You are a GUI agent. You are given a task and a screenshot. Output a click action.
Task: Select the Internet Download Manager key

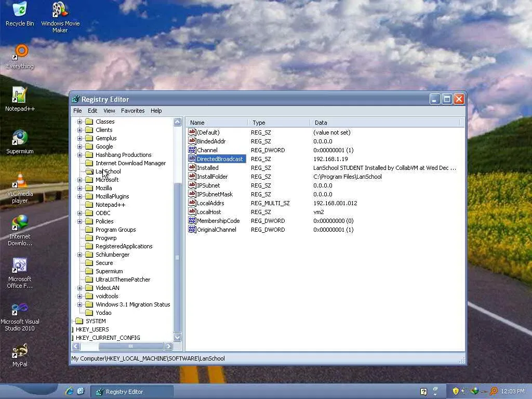pos(130,163)
